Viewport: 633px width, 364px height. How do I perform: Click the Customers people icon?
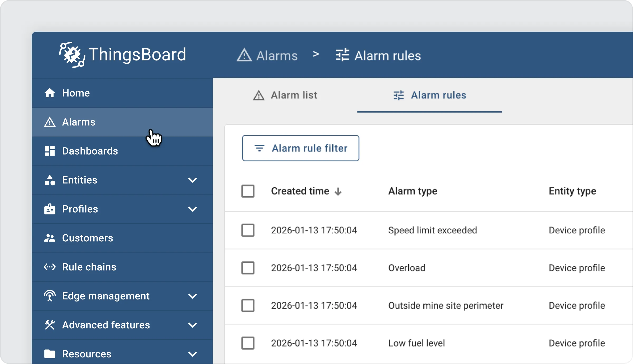point(50,238)
